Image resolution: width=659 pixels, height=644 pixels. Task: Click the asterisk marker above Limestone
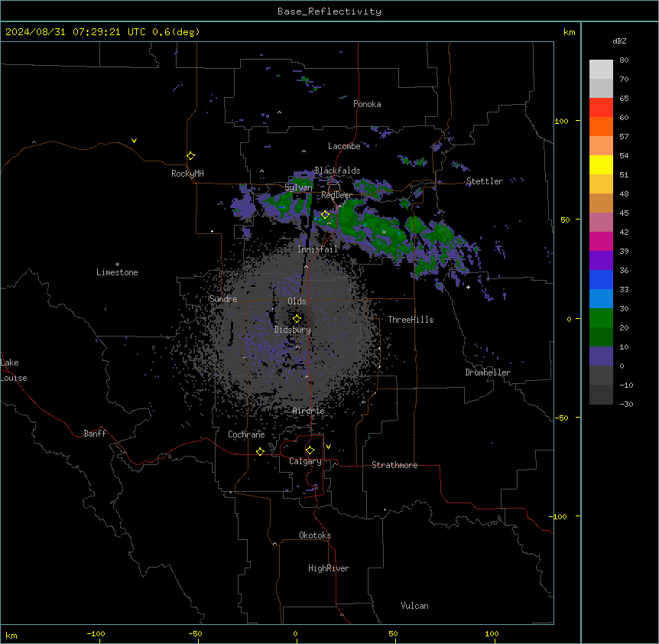pos(117,265)
